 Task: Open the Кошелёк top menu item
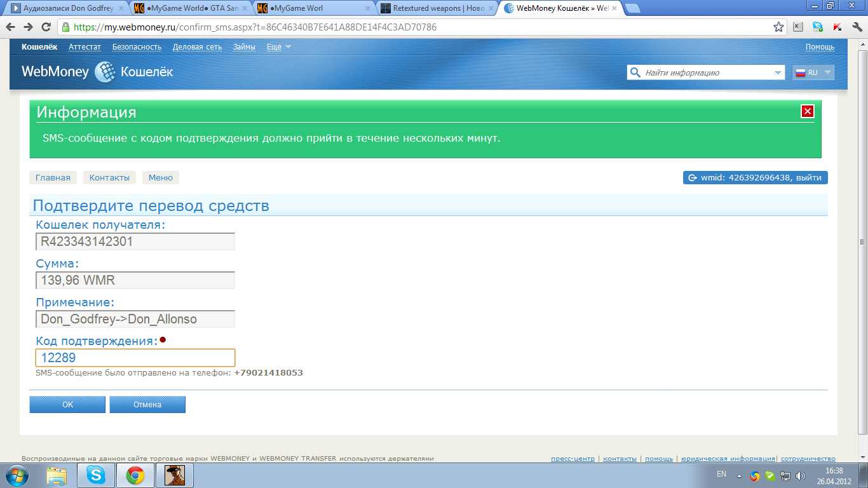(39, 47)
